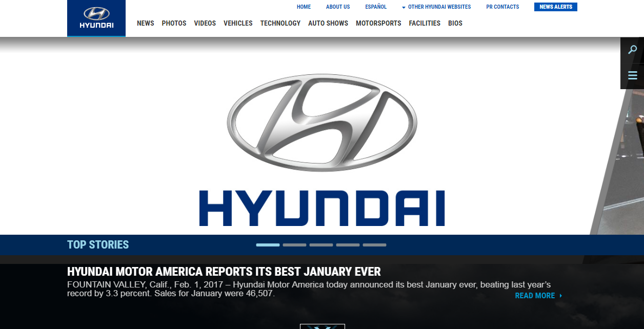Jump to the second carousel slide indicator
The width and height of the screenshot is (644, 329).
(x=294, y=245)
